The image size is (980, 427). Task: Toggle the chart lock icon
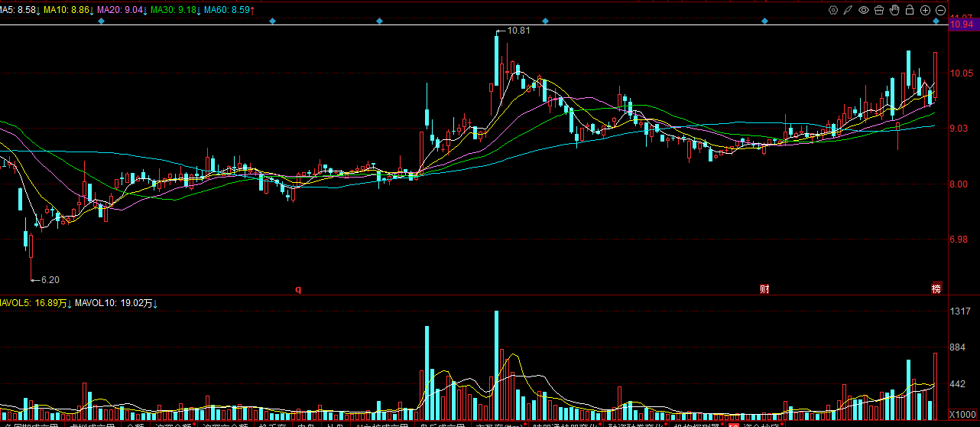[910, 10]
